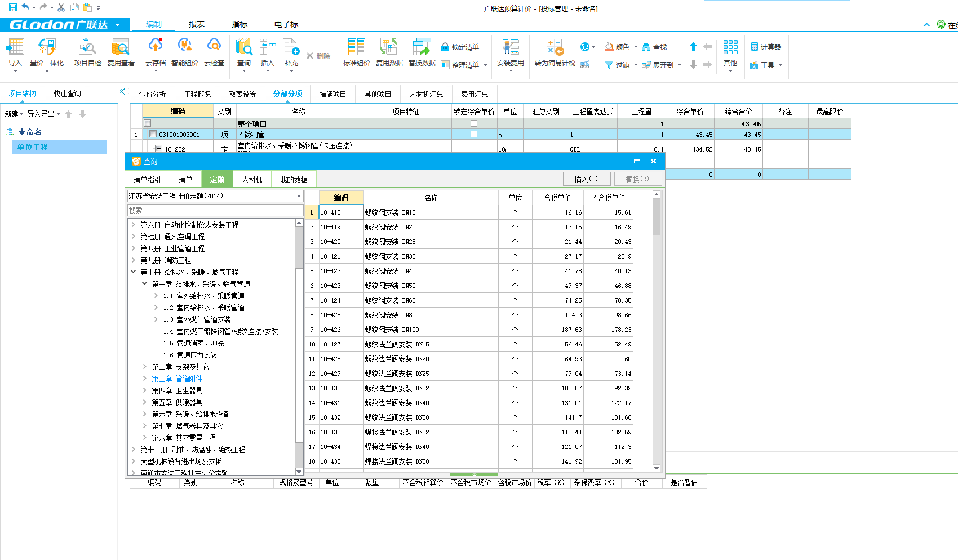This screenshot has width=958, height=560.
Task: Click the cut scissors icon
Action: (61, 7)
